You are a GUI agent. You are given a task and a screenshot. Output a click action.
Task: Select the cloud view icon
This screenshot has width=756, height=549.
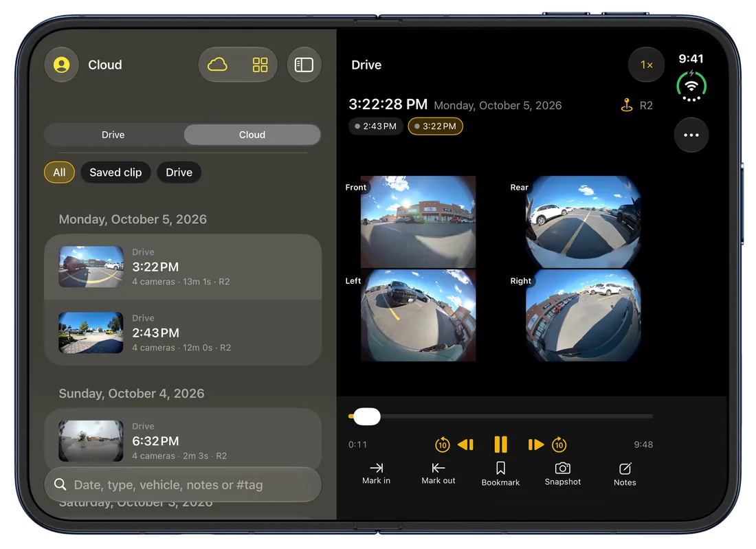click(217, 65)
